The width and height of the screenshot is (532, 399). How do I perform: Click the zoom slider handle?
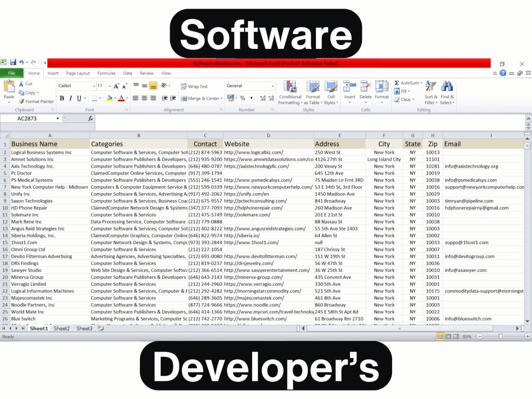coord(501,337)
